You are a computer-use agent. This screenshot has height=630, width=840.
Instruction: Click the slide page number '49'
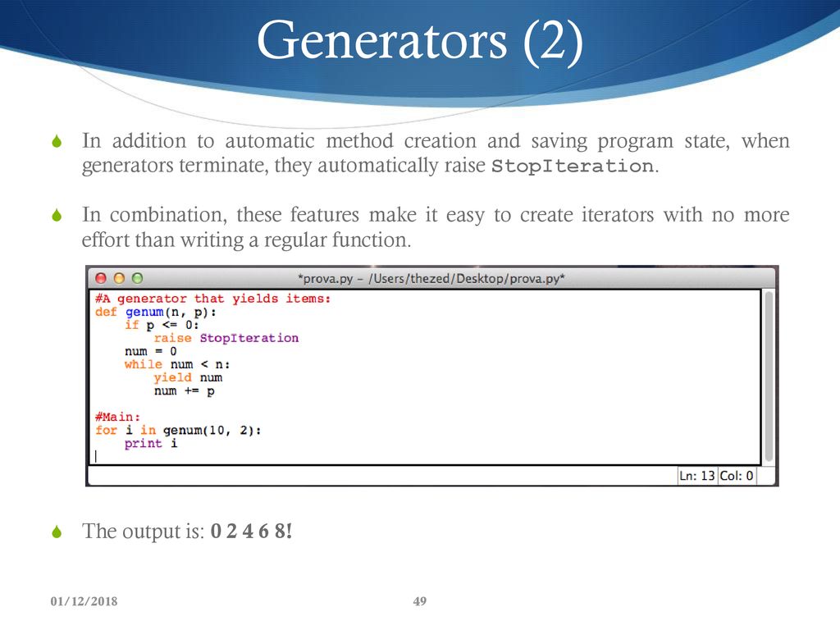pyautogui.click(x=420, y=601)
